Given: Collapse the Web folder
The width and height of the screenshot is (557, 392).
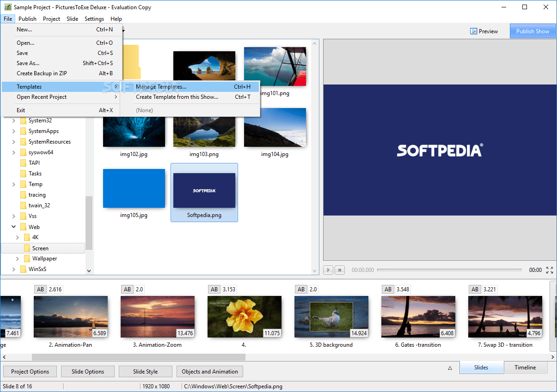Looking at the screenshot, I should click(14, 227).
